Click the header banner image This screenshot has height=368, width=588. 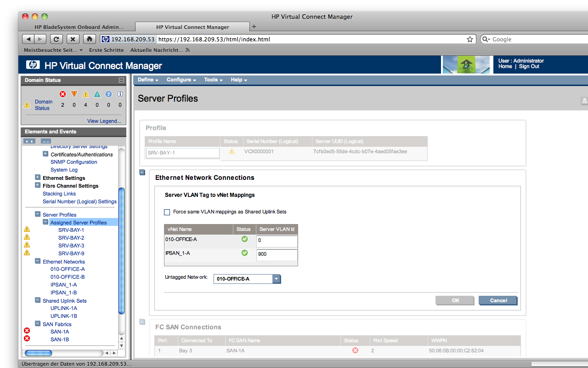click(466, 65)
